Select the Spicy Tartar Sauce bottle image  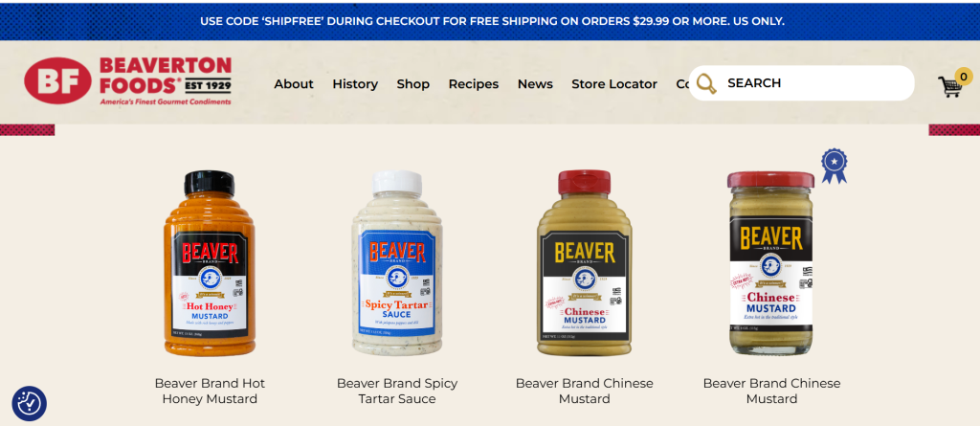(397, 262)
